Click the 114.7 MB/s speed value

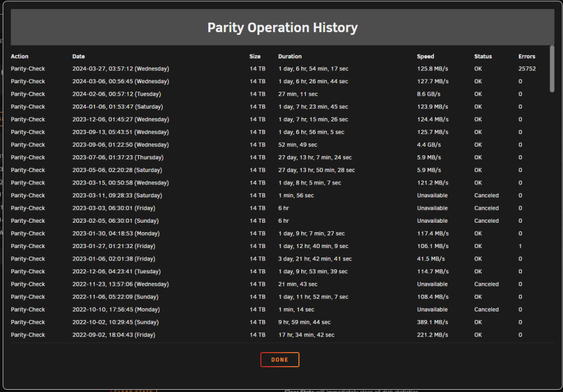[x=432, y=272]
